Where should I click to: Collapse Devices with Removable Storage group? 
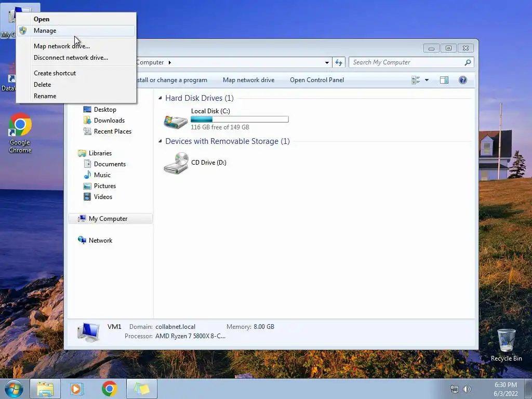160,141
